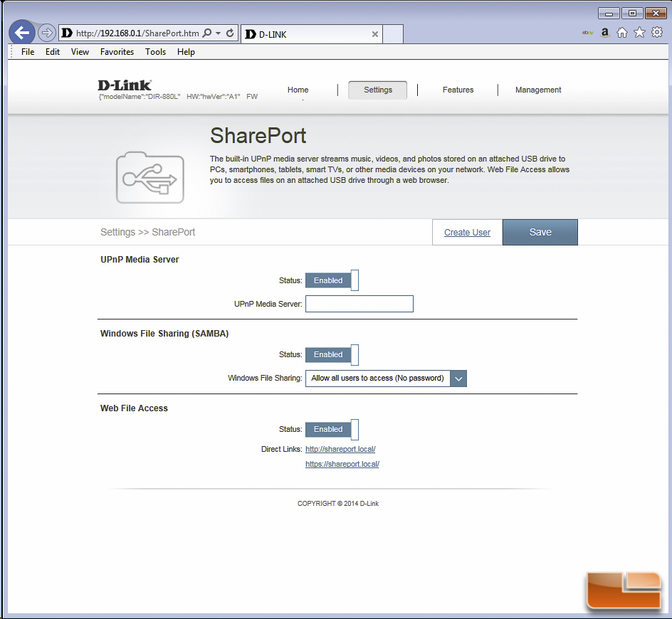Open the browser Tools gear icon
Viewport: 672px width, 619px height.
coord(657,33)
